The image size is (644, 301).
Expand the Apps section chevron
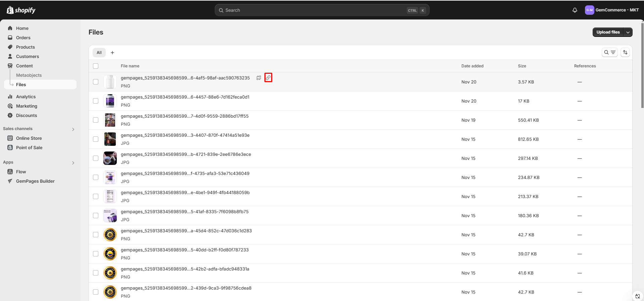point(73,163)
